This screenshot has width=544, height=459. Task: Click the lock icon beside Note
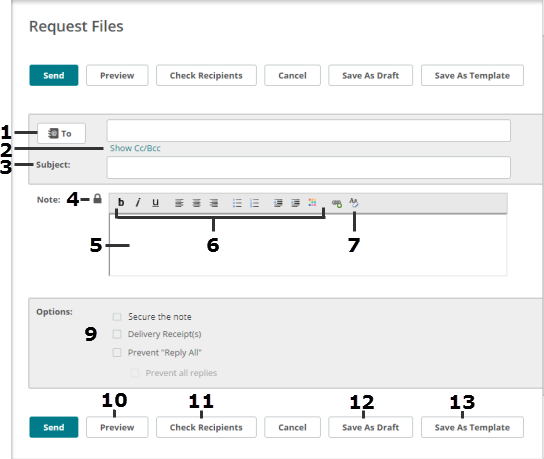97,199
